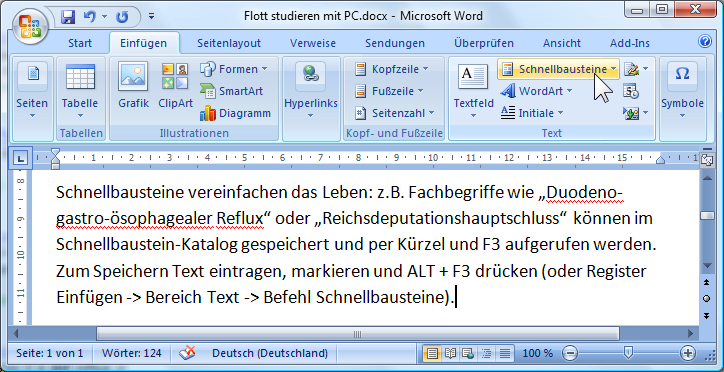
Task: Open the Tabelle dropdown
Action: [80, 90]
